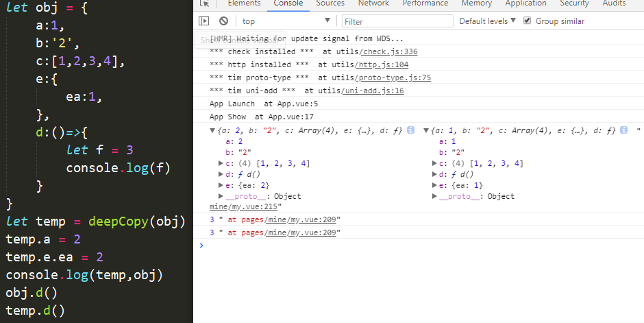Open the Memory tab

[x=476, y=3]
